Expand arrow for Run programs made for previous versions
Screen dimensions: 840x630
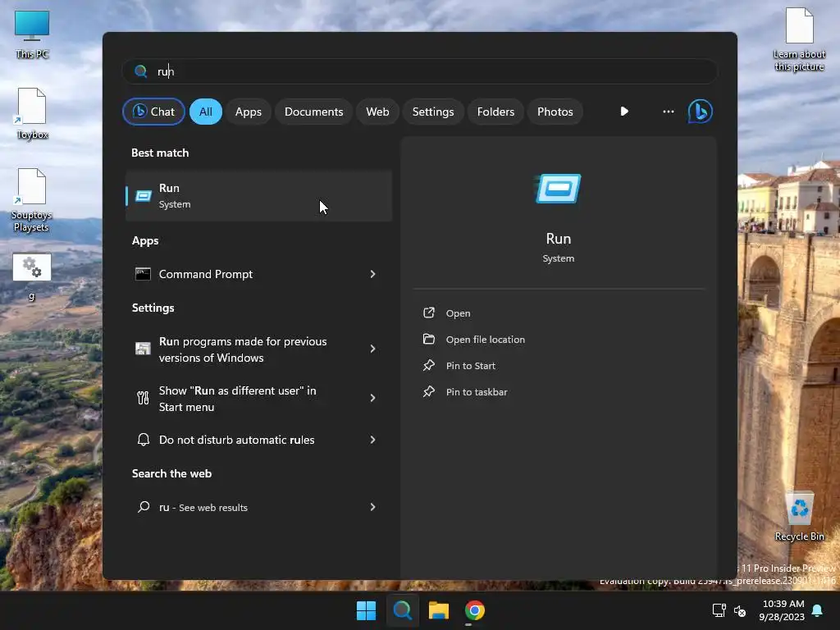373,349
